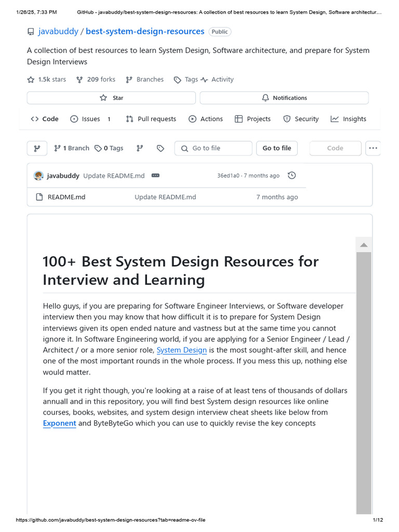Open the best-system-design-resources repository link
Viewport: 399px width, 532px height.
145,31
